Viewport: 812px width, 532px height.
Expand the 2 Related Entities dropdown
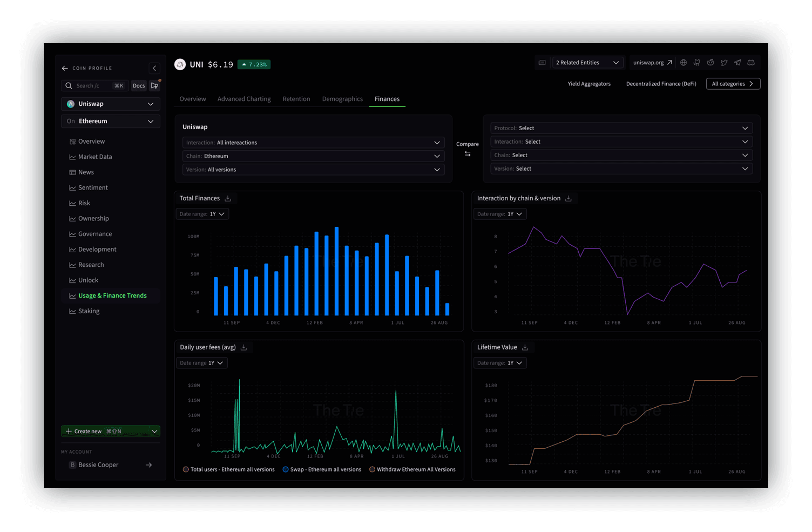click(x=588, y=63)
